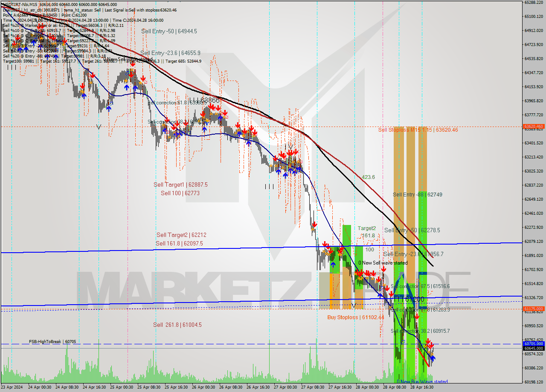Click price axis value 64153.920
Screen dimensions: 546x392
(x=534, y=86)
